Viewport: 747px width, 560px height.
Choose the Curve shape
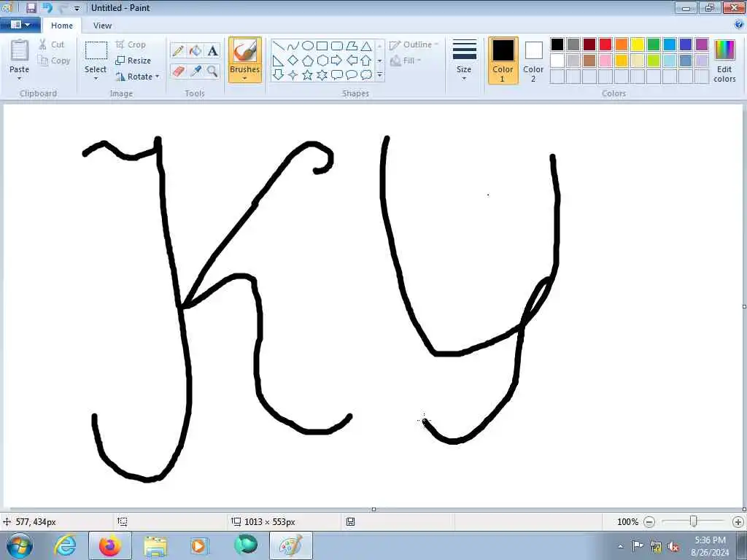coord(293,46)
